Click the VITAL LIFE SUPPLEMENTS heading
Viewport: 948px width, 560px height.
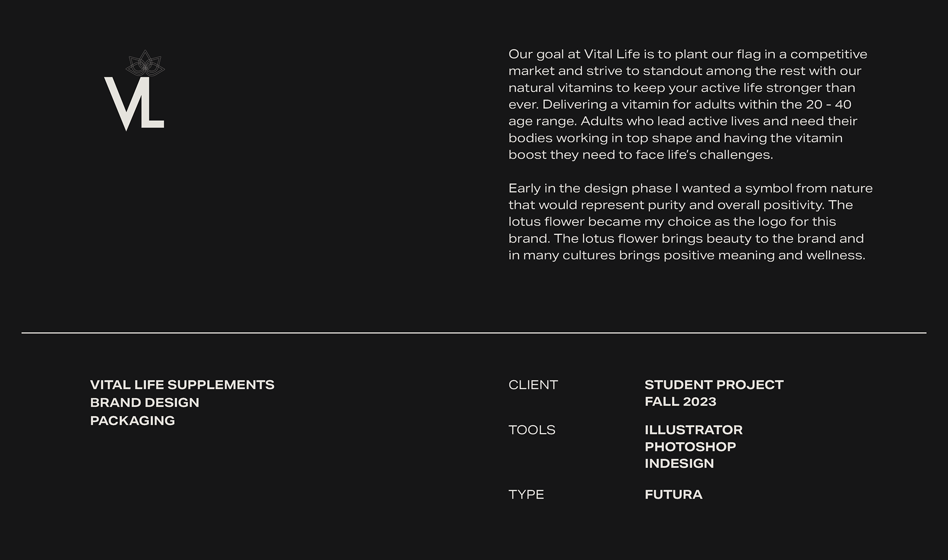[182, 385]
